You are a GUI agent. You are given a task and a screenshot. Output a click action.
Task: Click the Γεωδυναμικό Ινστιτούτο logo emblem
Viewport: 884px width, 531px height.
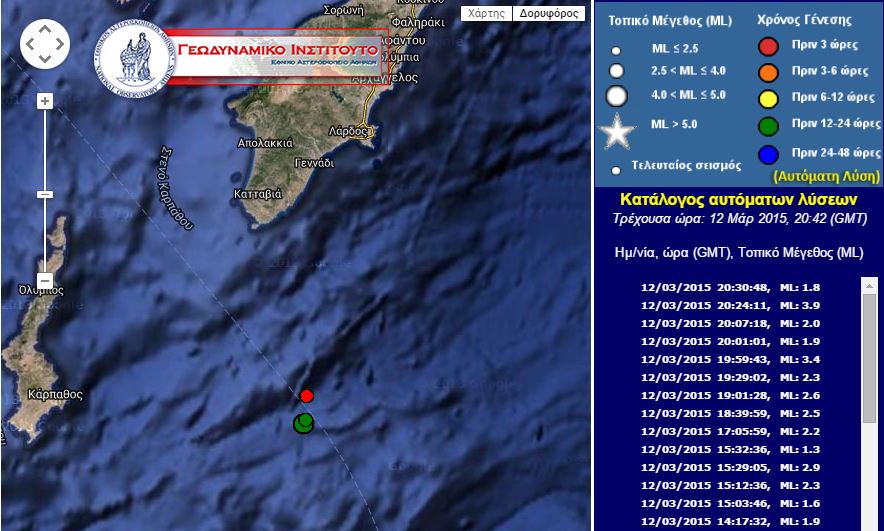click(135, 62)
